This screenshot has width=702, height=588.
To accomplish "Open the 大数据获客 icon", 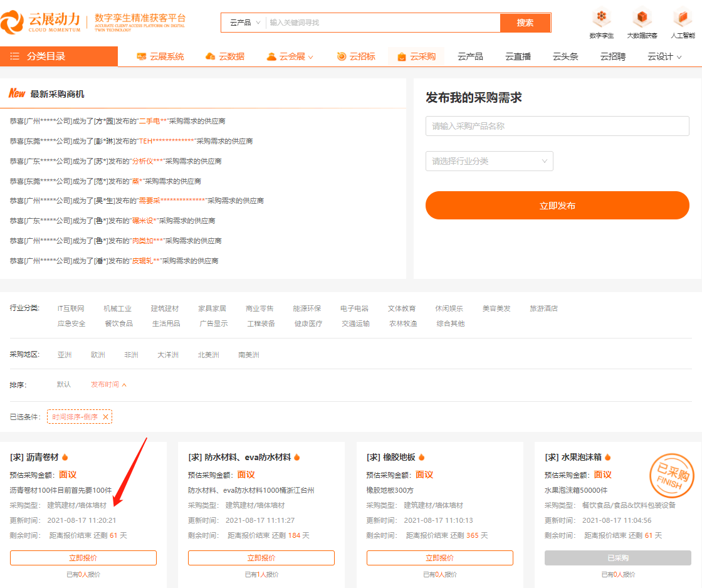I will tap(642, 17).
